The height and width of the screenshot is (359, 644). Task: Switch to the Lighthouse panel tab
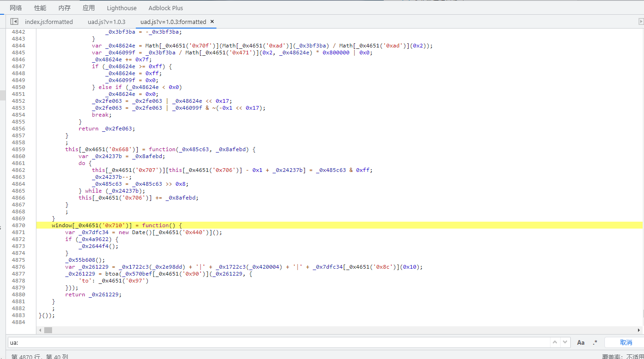coord(122,8)
